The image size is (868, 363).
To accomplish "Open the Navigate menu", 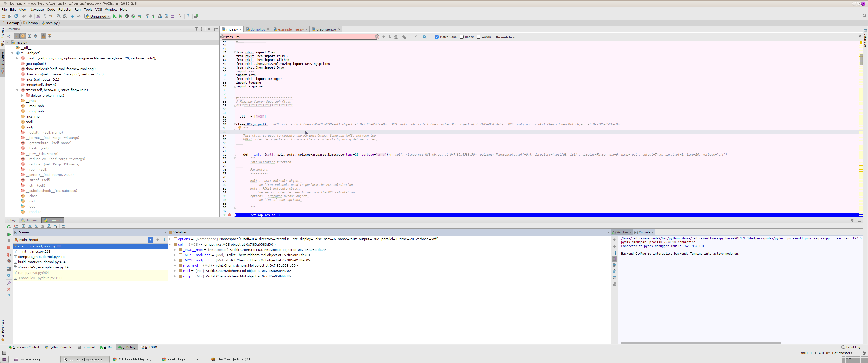I will (x=36, y=9).
